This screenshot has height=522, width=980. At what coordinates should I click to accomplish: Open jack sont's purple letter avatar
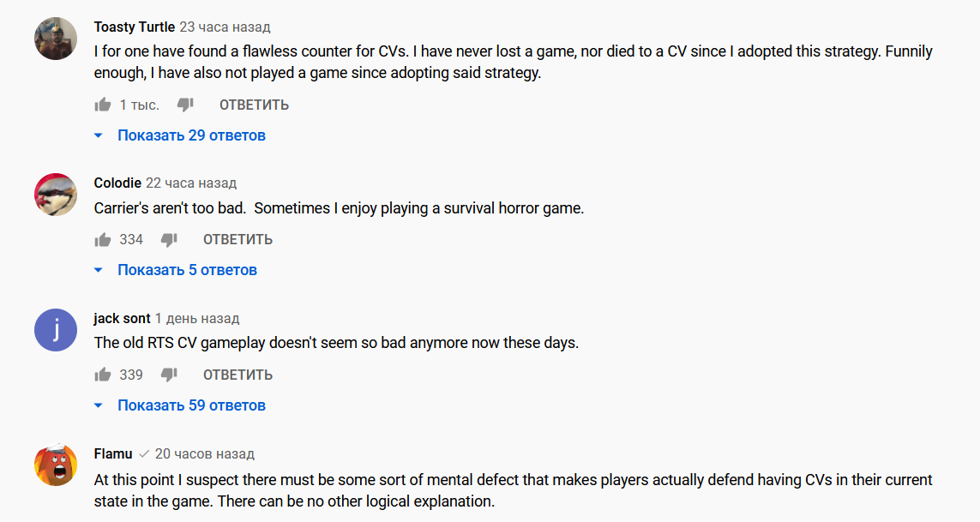coord(56,330)
